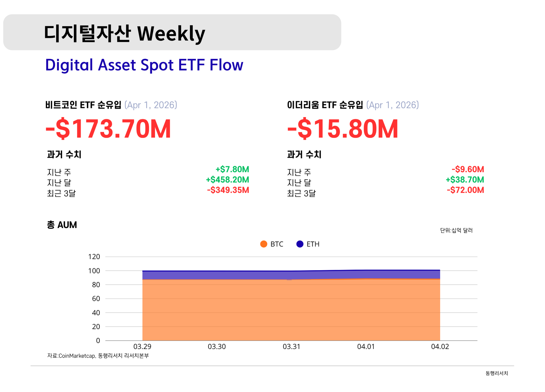Screen dimensions: 545x392
Task: Click the Bitcoin 3-month -$349.35M value
Action: pyautogui.click(x=228, y=190)
